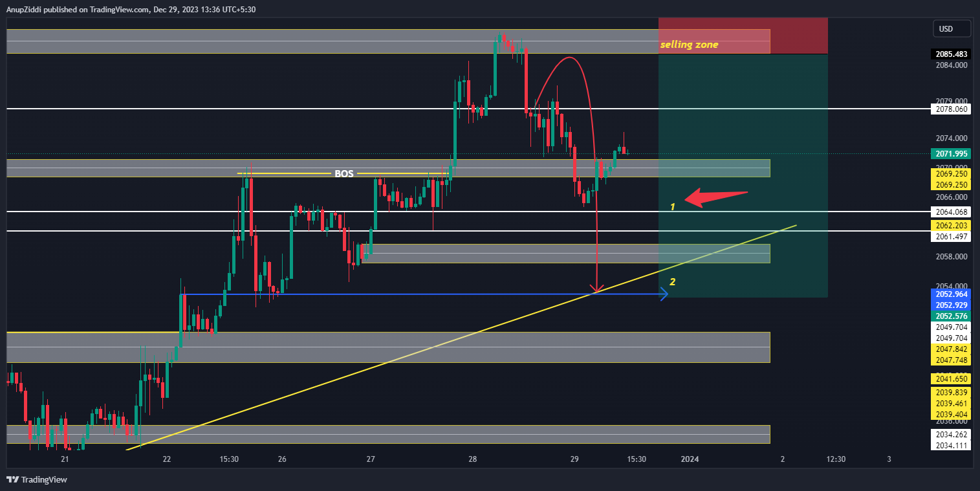Click the yellow '2' annotation label

[x=673, y=282]
